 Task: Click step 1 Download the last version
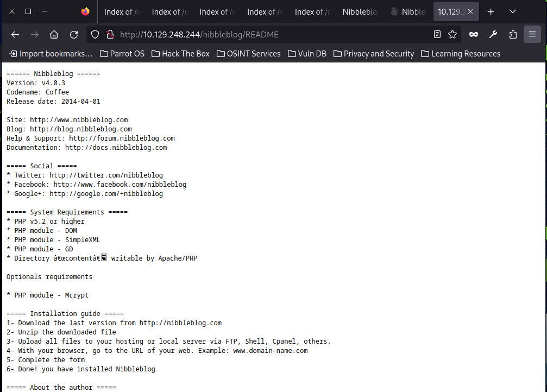point(114,323)
